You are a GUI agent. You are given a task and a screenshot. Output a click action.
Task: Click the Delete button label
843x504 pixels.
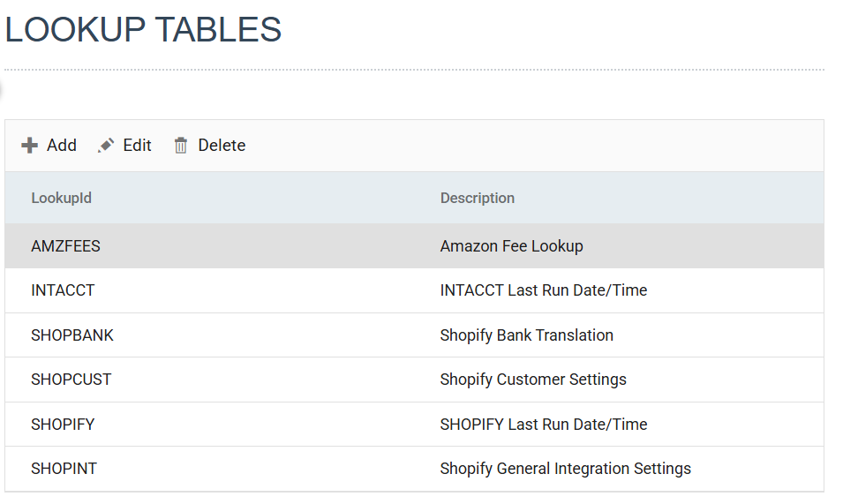pos(222,145)
